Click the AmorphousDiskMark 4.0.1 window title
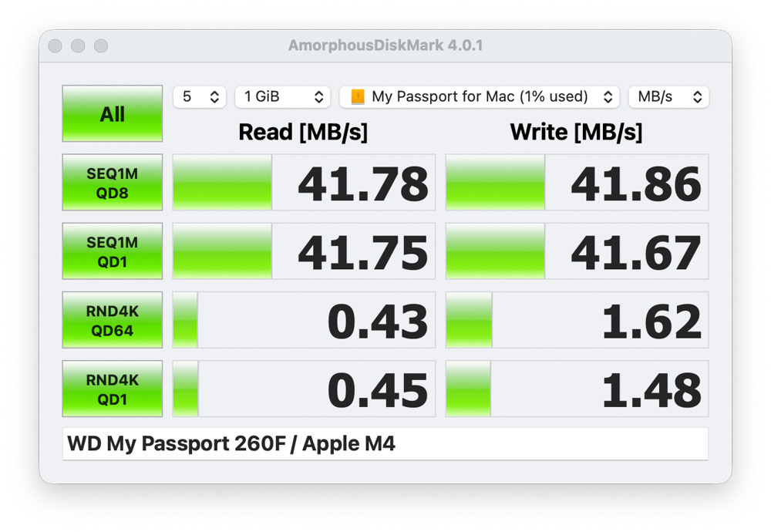The image size is (771, 532). click(x=385, y=45)
